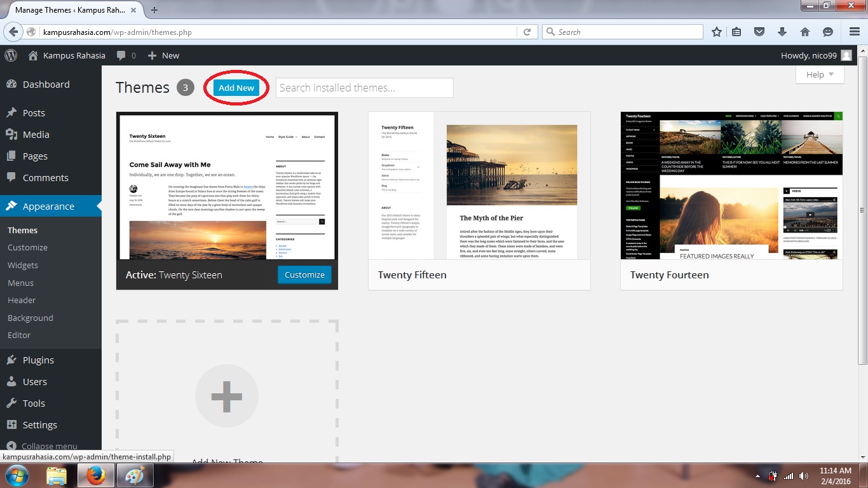
Task: Open the Twenty Fifteen theme screenshot
Action: (x=479, y=186)
